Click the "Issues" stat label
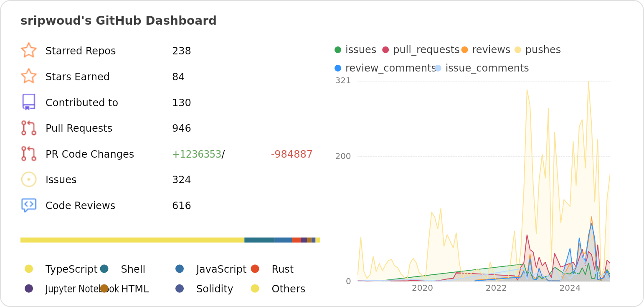 point(61,180)
